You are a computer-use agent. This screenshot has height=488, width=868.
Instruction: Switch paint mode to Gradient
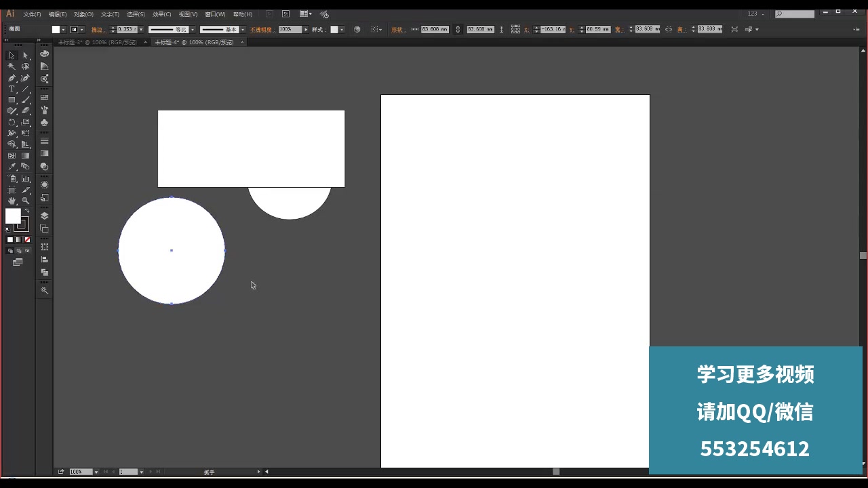pyautogui.click(x=18, y=239)
